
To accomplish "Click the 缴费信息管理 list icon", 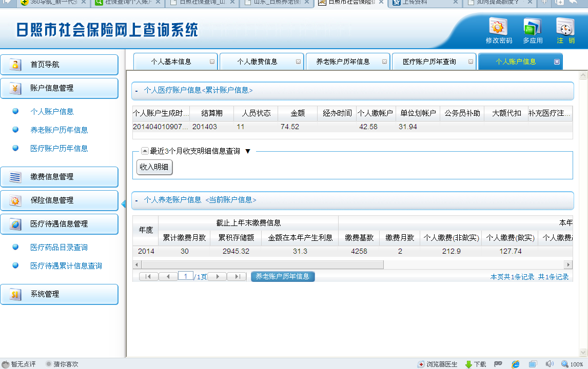I will click(15, 177).
